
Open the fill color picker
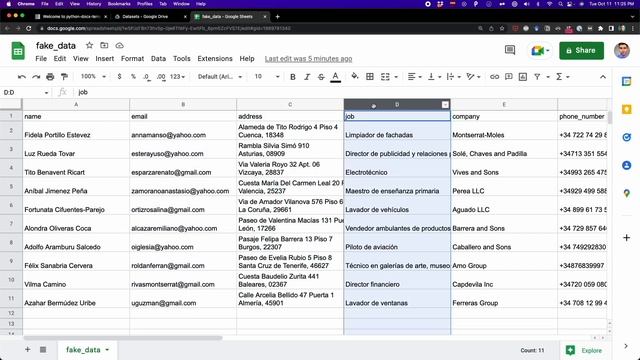point(355,77)
